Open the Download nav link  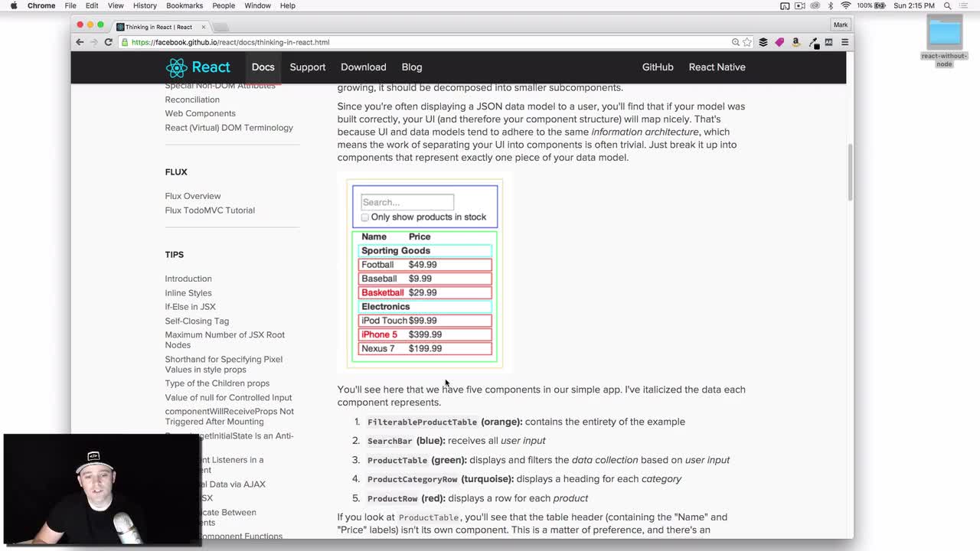pos(364,67)
